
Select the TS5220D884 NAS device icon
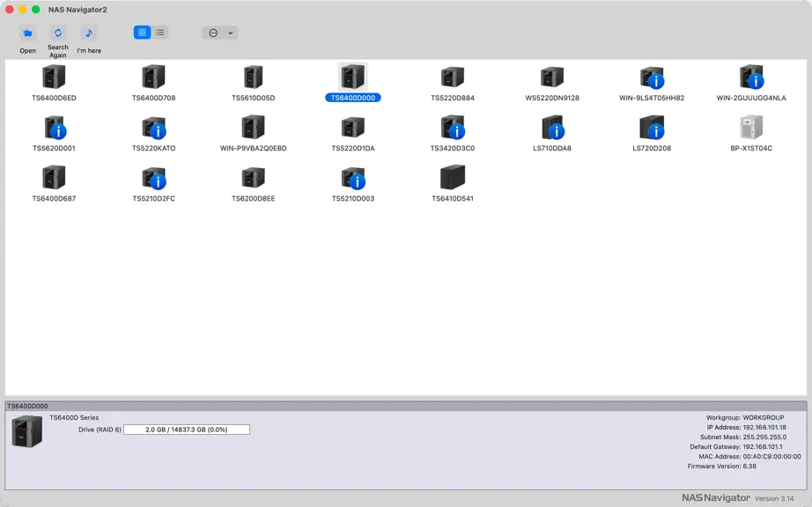(453, 77)
